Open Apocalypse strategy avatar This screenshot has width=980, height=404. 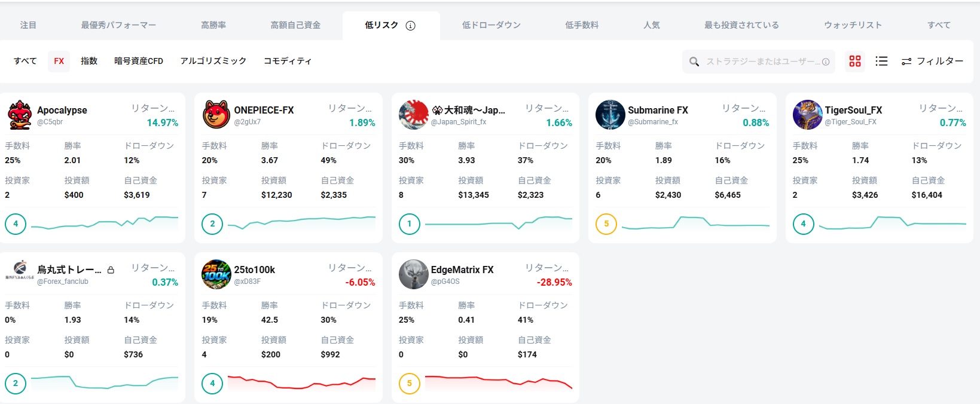20,115
